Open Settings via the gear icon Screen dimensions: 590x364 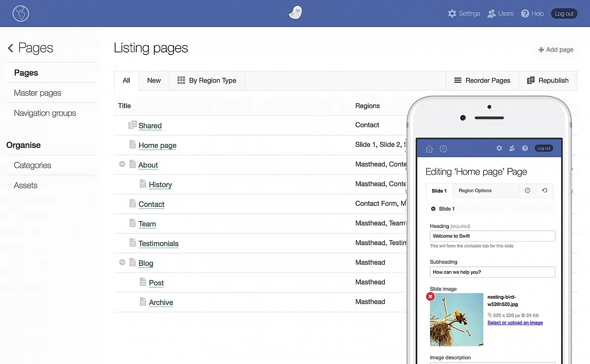pos(452,14)
